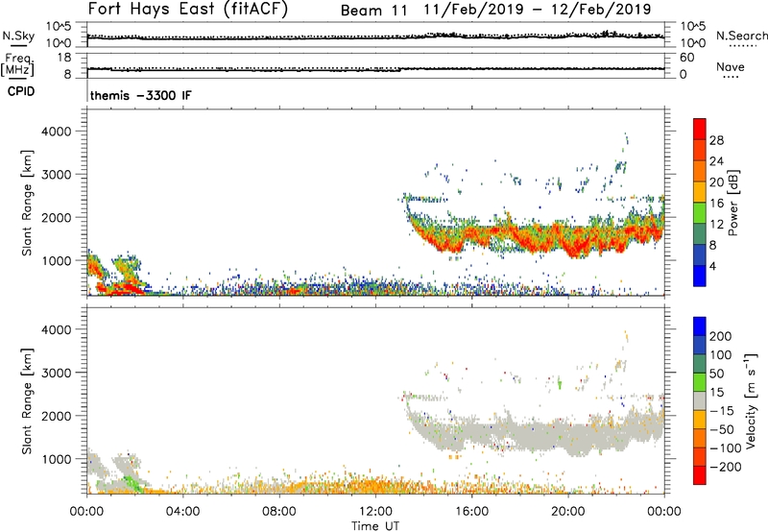Click the '-15' Velocity colorbar tick label

tap(722, 411)
